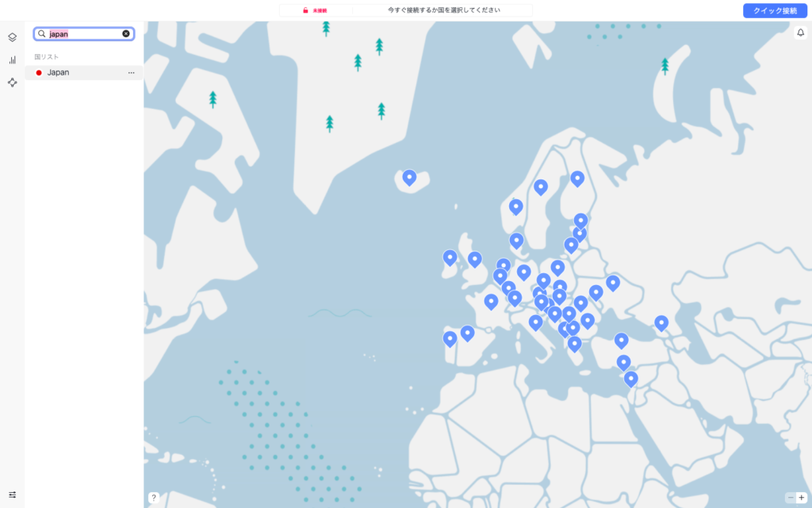The image size is (812, 508).
Task: Click the magnifying glass search icon
Action: [42, 34]
